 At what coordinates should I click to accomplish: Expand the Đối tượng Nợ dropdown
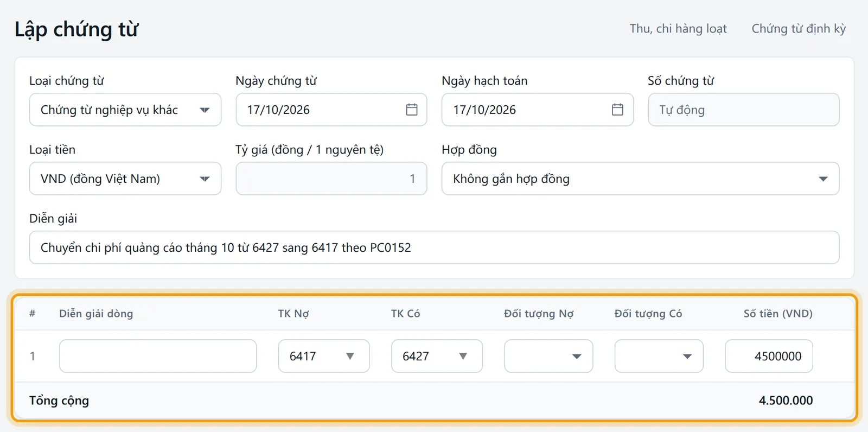548,356
